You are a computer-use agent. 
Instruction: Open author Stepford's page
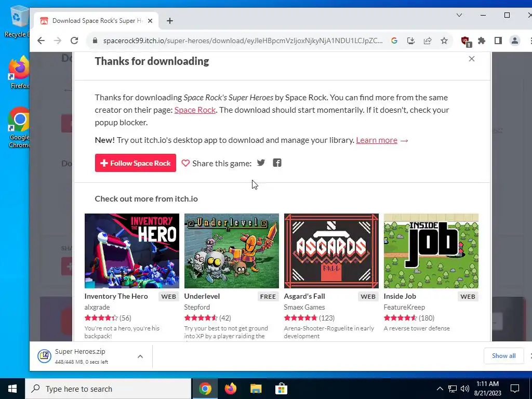(x=197, y=307)
